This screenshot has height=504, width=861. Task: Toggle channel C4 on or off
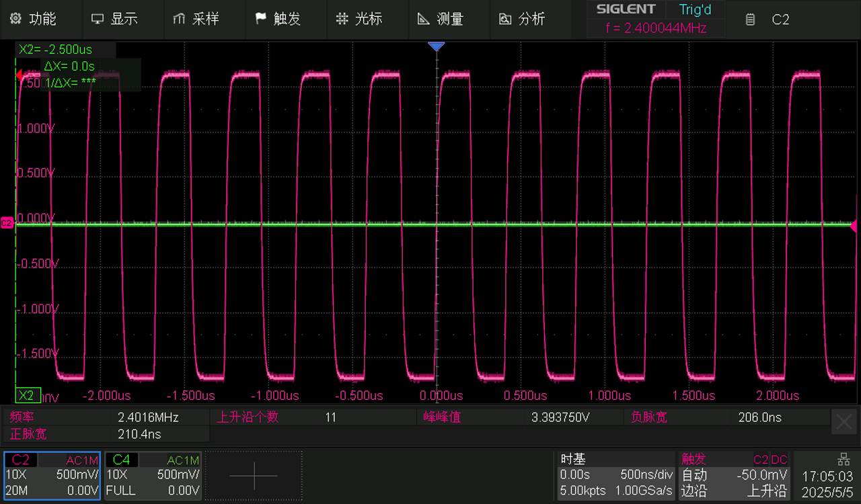point(121,459)
